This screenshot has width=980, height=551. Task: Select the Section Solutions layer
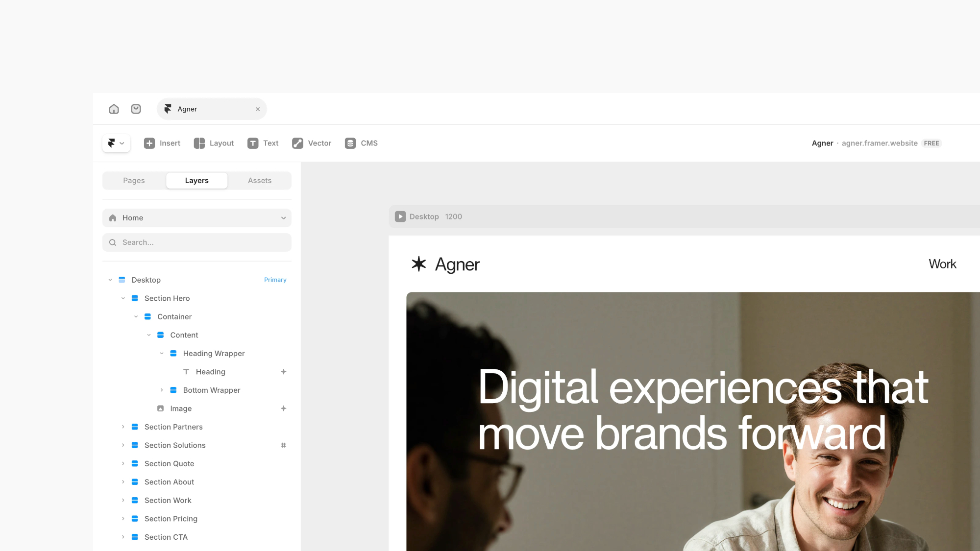pyautogui.click(x=197, y=445)
